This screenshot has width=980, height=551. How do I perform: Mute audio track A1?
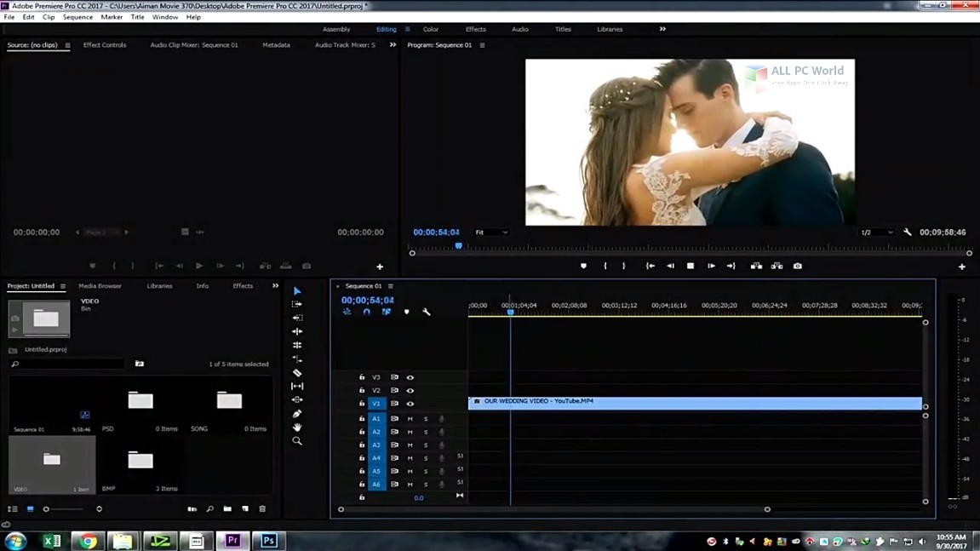[410, 419]
